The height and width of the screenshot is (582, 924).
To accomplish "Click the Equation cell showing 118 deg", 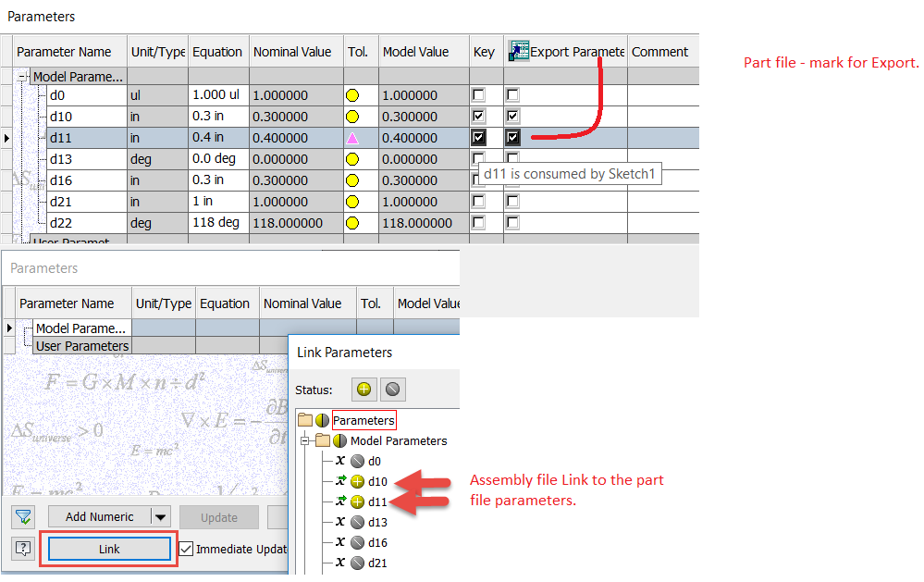I will click(x=218, y=222).
